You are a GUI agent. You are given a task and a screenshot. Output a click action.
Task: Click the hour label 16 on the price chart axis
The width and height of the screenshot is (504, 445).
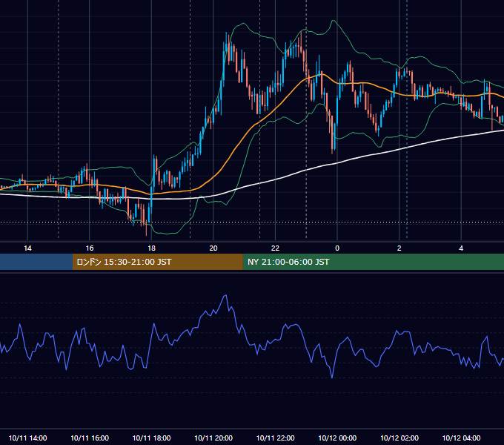[x=90, y=248]
